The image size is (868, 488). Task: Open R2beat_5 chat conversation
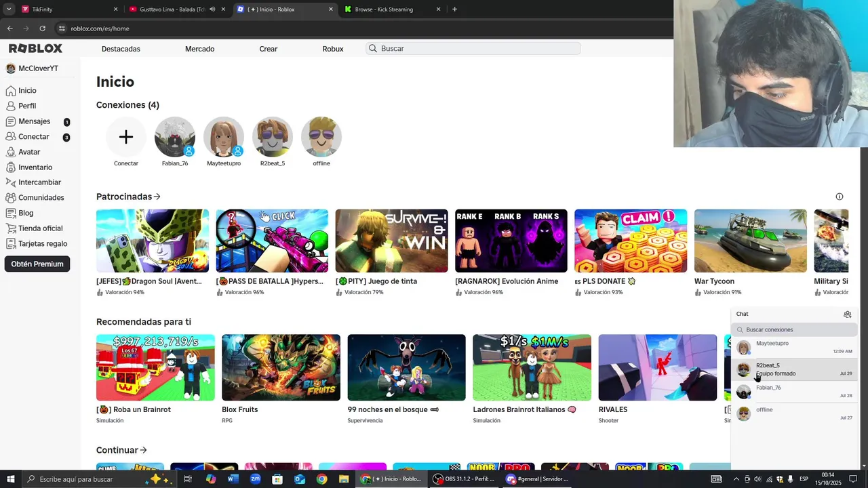coord(794,369)
